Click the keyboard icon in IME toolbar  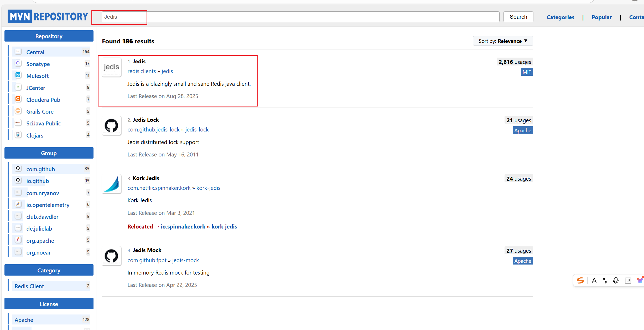click(628, 281)
